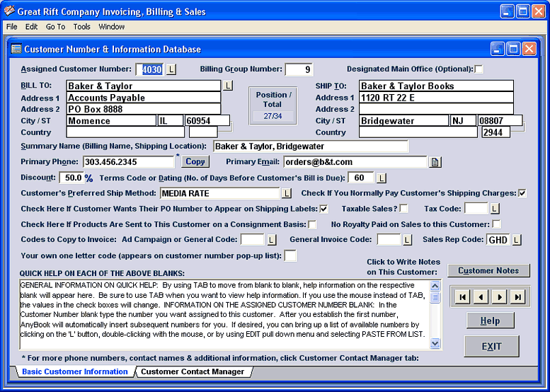
Task: Open the Window menu
Action: 112,27
